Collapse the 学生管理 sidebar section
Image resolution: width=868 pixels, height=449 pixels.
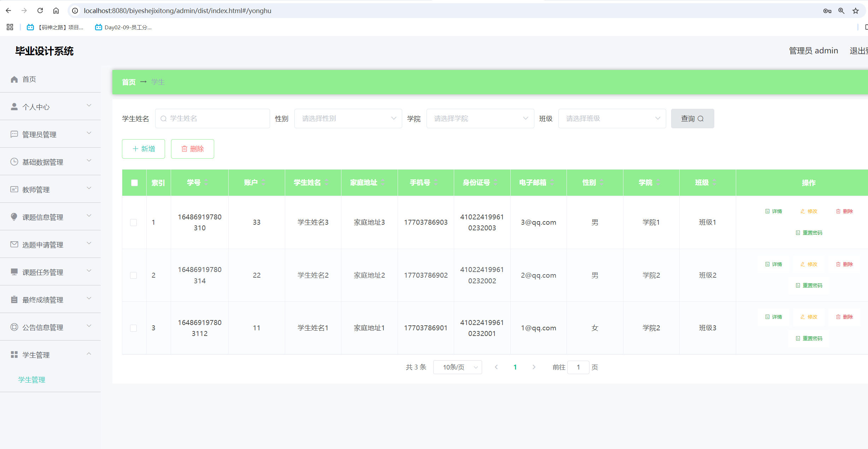click(50, 355)
